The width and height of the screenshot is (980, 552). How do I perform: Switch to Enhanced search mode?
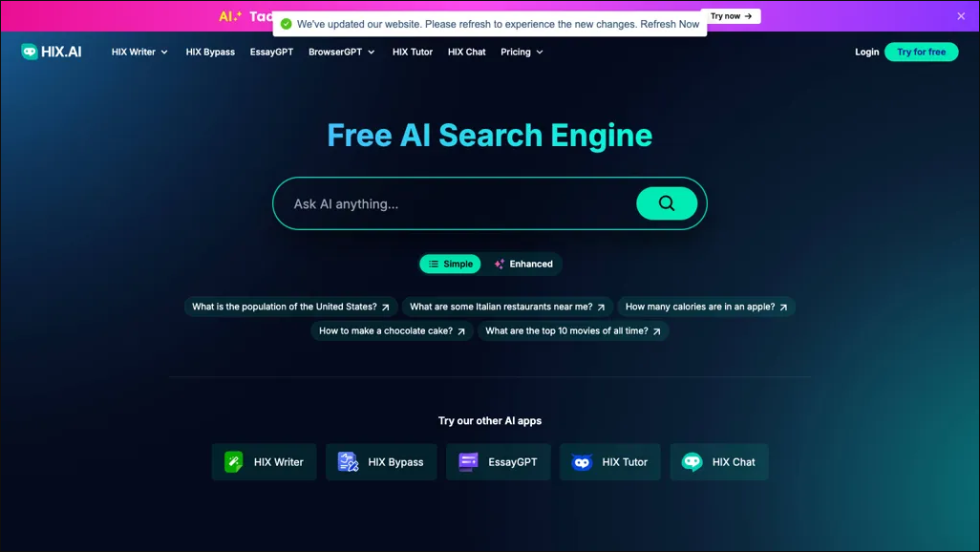pos(522,264)
